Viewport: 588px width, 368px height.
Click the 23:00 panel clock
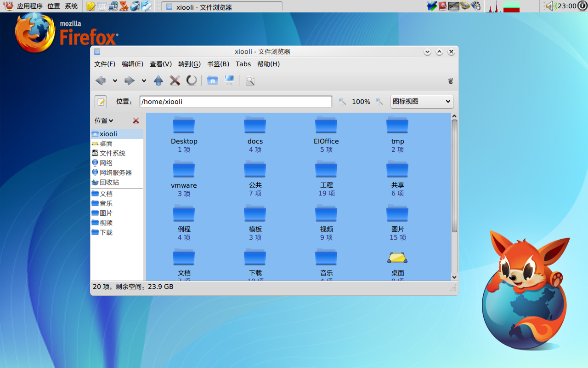click(567, 6)
